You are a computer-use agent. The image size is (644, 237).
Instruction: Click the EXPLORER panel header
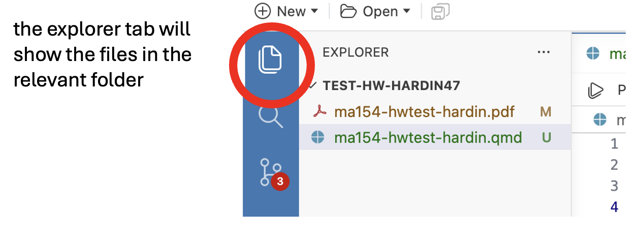pyautogui.click(x=356, y=52)
